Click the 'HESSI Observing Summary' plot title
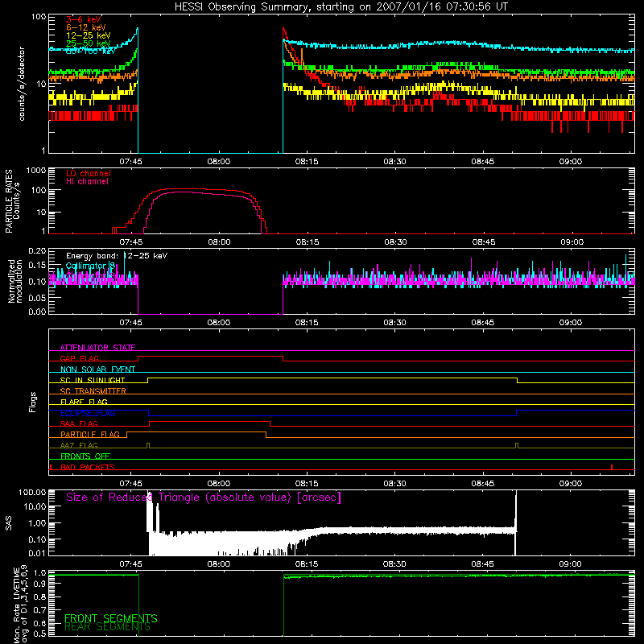The height and width of the screenshot is (644, 644). coord(341,7)
